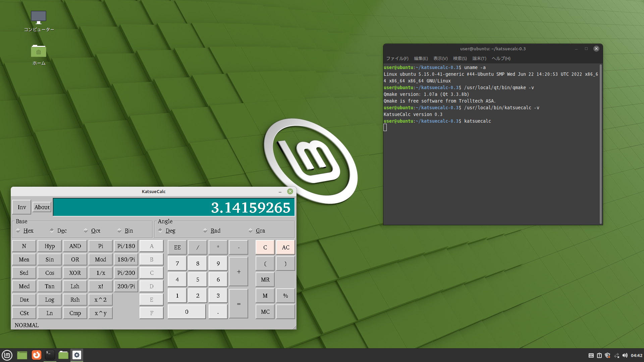Image resolution: width=644 pixels, height=362 pixels.
Task: Open the Terminal menu in terminal
Action: point(479,58)
